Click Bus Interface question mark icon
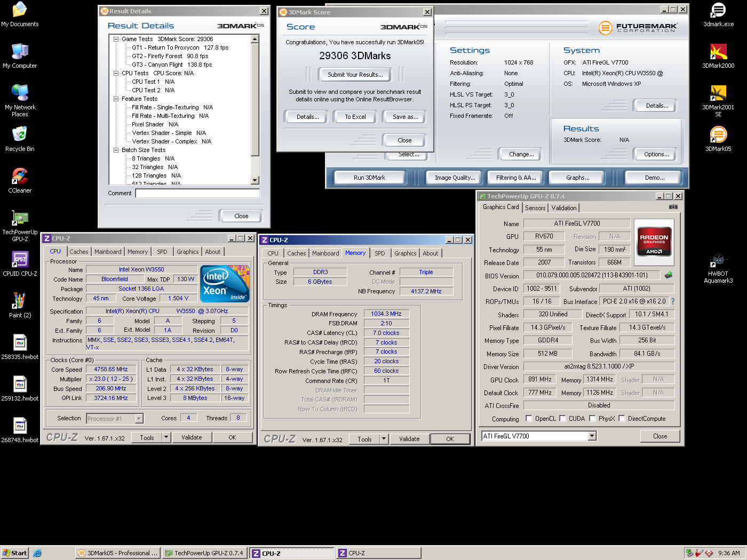This screenshot has width=747, height=560. coord(672,301)
